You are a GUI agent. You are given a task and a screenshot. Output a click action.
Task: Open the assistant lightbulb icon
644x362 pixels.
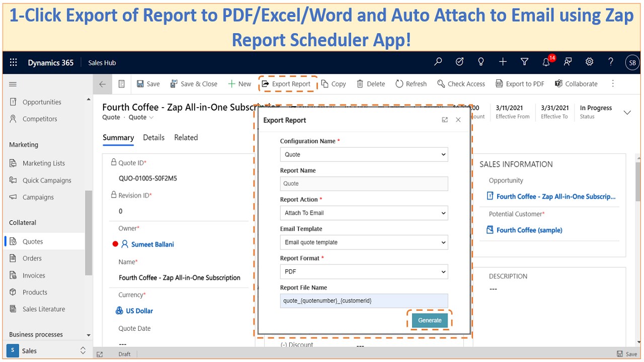tap(481, 62)
